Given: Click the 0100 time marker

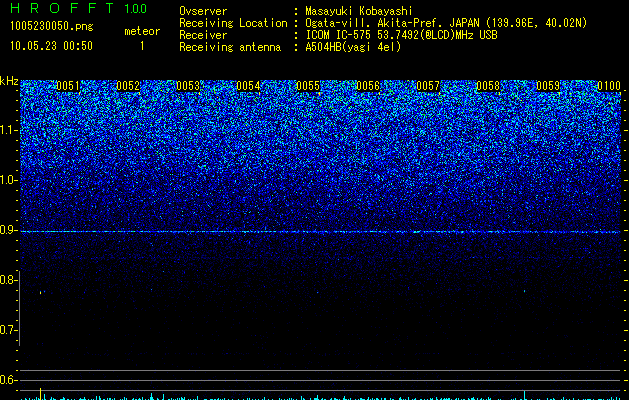Looking at the screenshot, I should (x=609, y=86).
